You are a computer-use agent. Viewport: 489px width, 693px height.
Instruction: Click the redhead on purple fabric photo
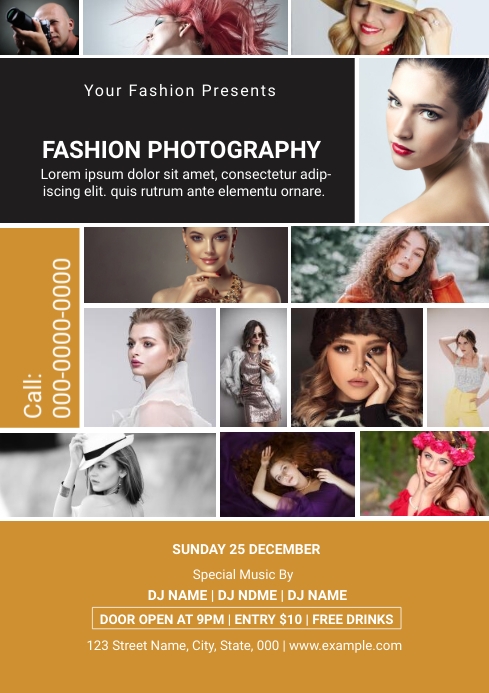pyautogui.click(x=287, y=475)
